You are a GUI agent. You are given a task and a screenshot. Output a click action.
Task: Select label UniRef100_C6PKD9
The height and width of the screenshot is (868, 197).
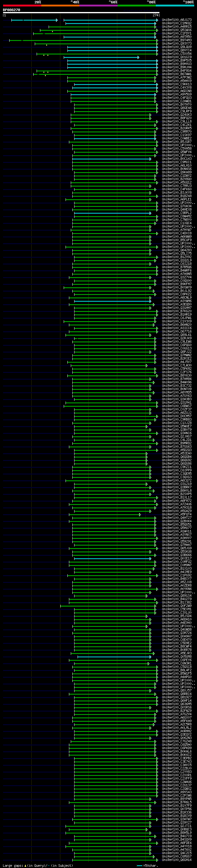177,748
